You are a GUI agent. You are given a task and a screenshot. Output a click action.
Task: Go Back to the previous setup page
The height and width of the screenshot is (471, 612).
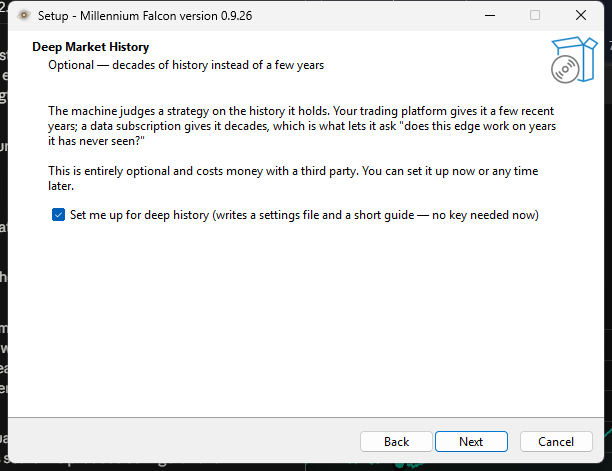pyautogui.click(x=396, y=442)
